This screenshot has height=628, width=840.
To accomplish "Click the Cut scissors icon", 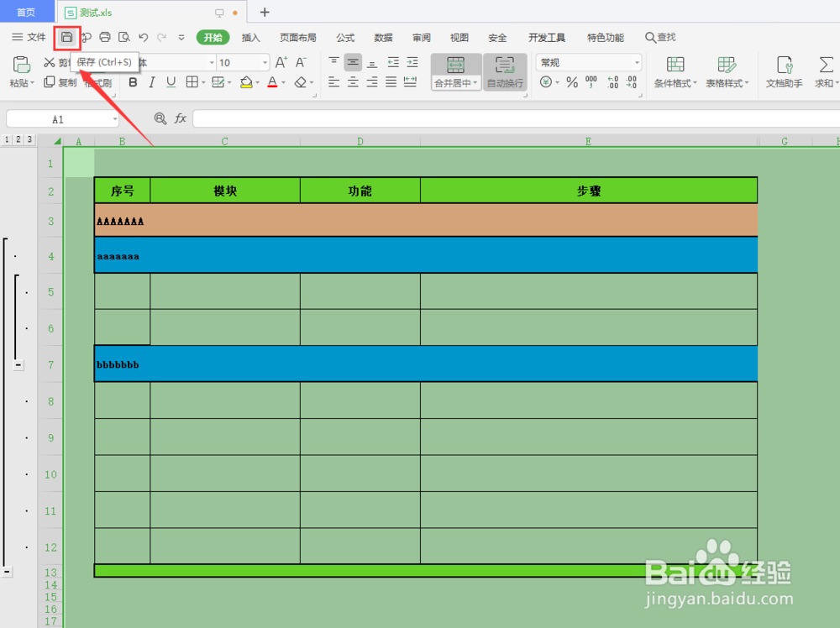I will (50, 62).
